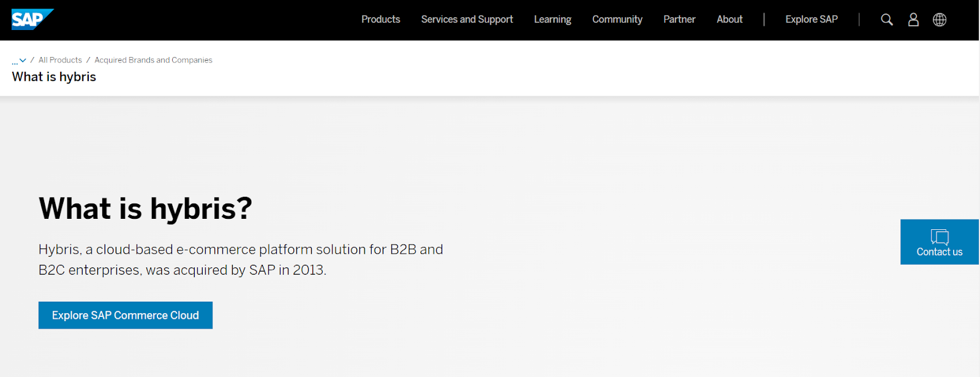Image resolution: width=980 pixels, height=377 pixels.
Task: Click the small What is hybris page title
Action: 54,77
